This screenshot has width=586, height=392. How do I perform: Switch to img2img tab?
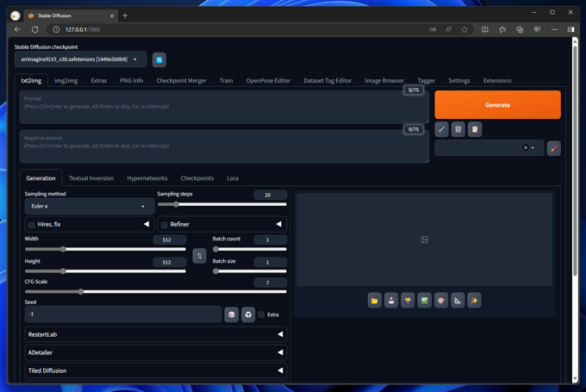(x=66, y=81)
